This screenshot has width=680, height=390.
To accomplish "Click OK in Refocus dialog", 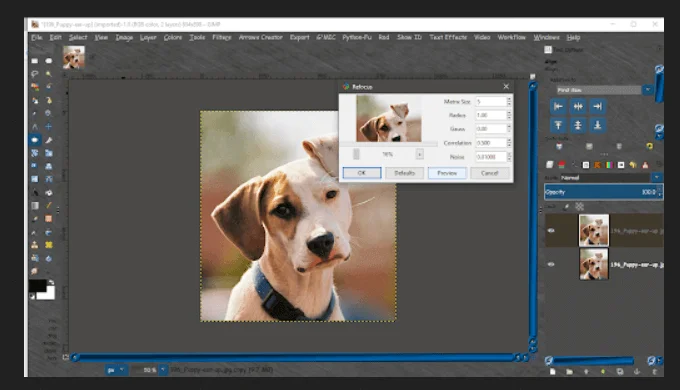I will point(362,173).
